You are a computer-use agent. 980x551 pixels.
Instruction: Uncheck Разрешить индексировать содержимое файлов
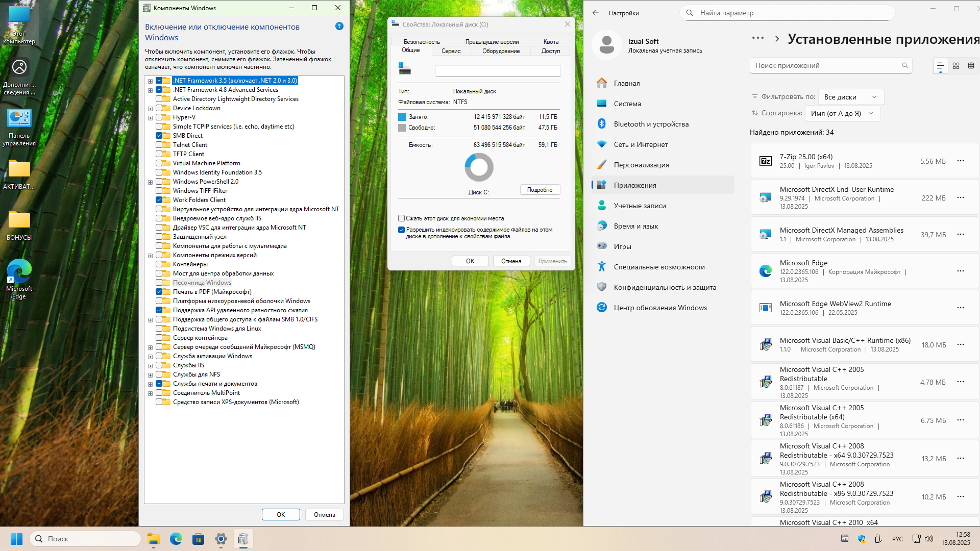click(401, 230)
